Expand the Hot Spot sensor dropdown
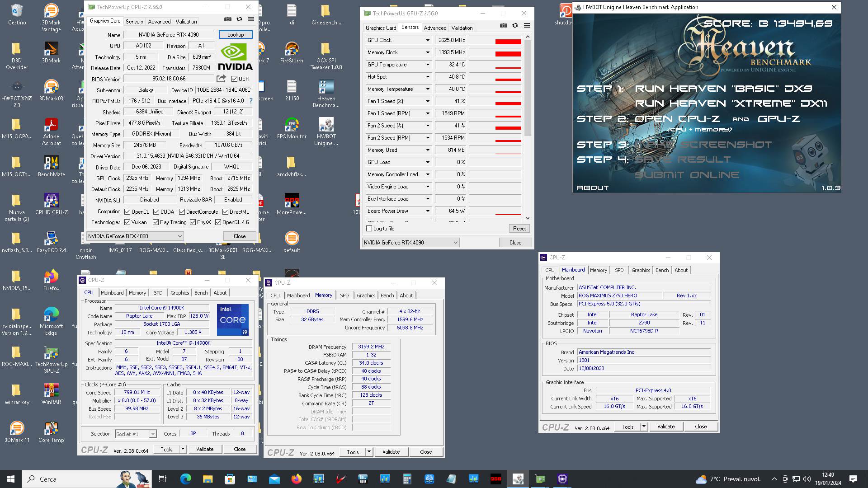 [x=427, y=77]
